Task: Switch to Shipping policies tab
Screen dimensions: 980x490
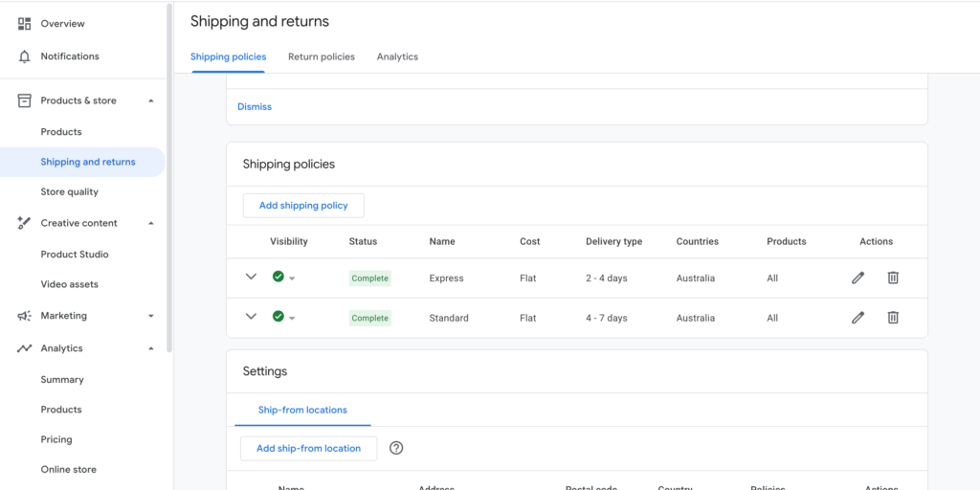Action: (228, 56)
